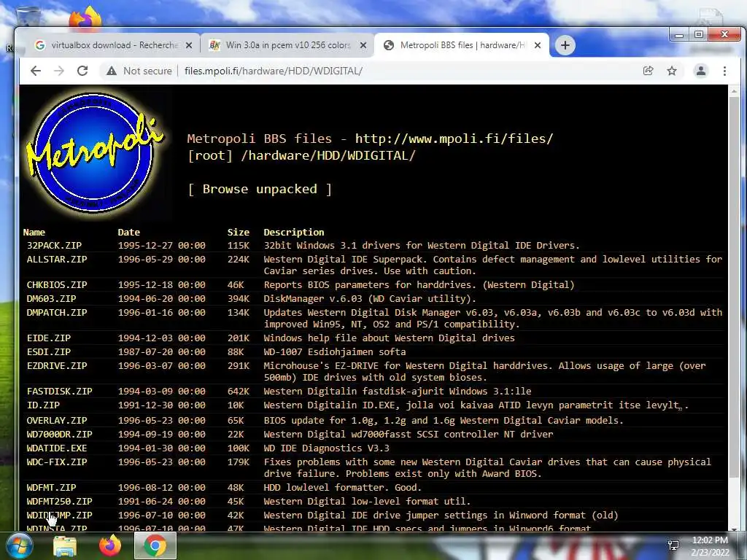The image size is (747, 560).
Task: Click the 394K size of DM603.ZIP
Action: 239,298
